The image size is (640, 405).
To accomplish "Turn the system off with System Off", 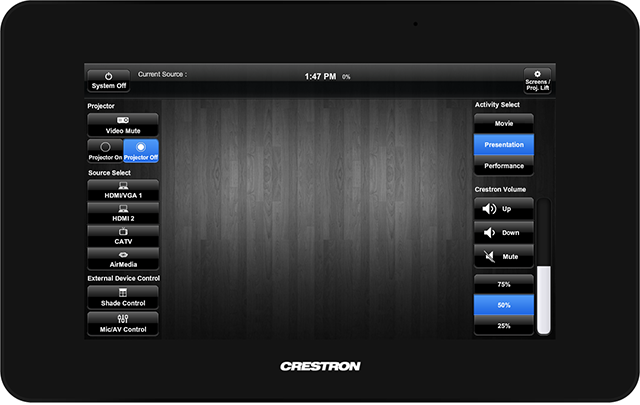I will pos(109,81).
